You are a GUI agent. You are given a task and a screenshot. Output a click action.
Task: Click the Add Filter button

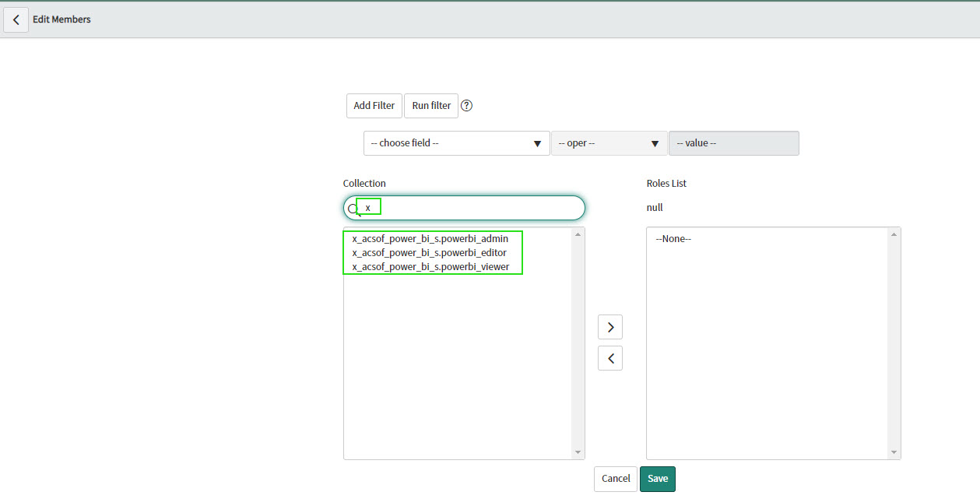pos(374,106)
